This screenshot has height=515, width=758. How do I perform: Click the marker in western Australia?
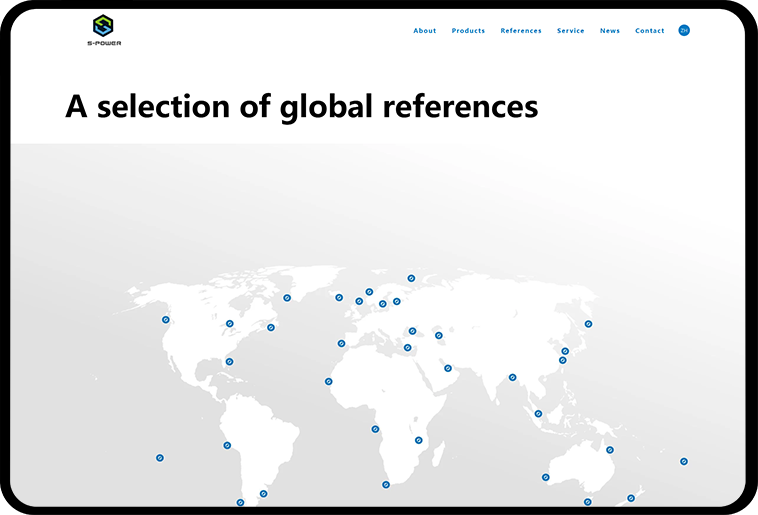point(546,477)
